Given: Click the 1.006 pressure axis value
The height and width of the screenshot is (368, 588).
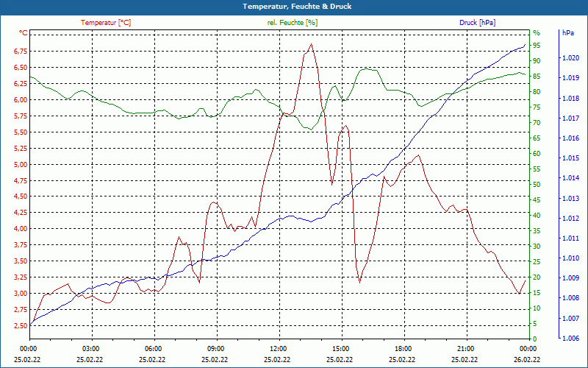Looking at the screenshot, I should point(571,339).
